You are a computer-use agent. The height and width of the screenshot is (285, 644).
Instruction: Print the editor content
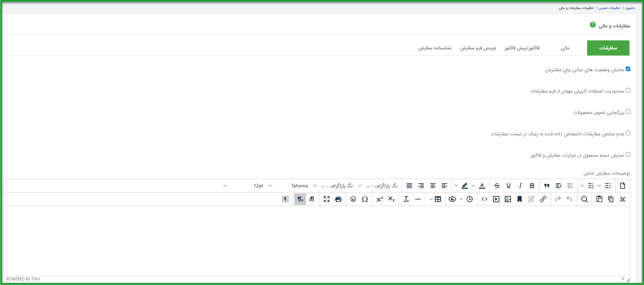[x=338, y=199]
